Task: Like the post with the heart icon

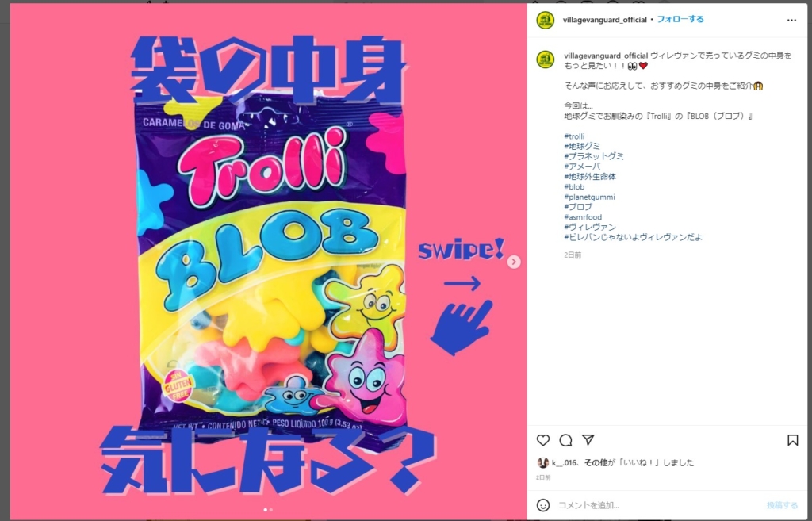Action: pyautogui.click(x=542, y=440)
